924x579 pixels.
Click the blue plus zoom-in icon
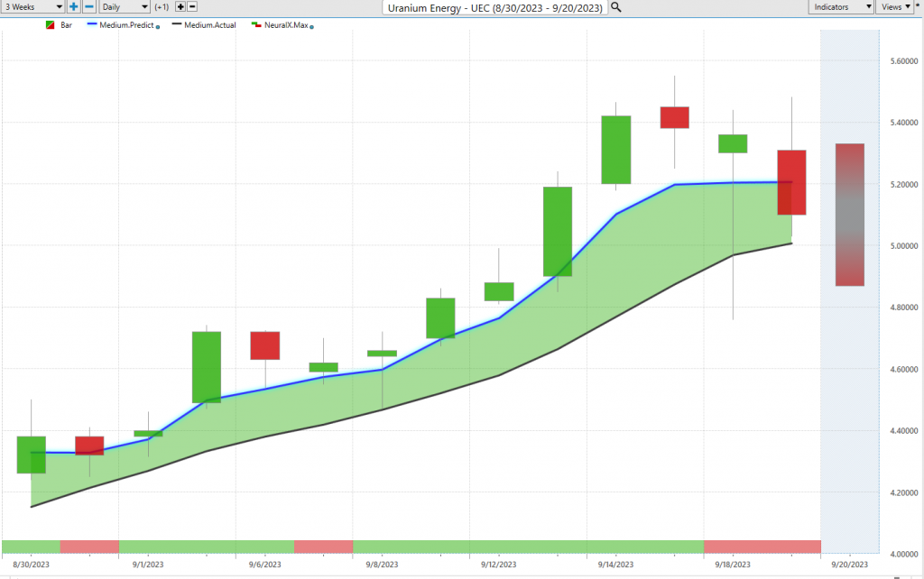[x=74, y=7]
